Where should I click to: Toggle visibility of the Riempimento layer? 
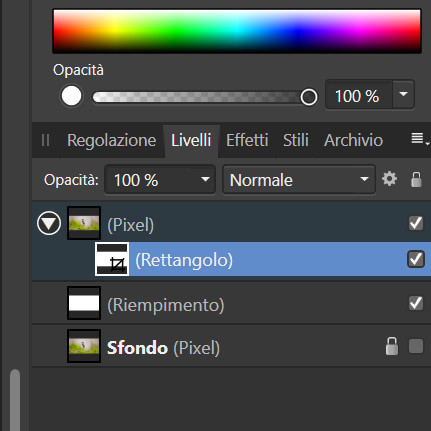416,303
